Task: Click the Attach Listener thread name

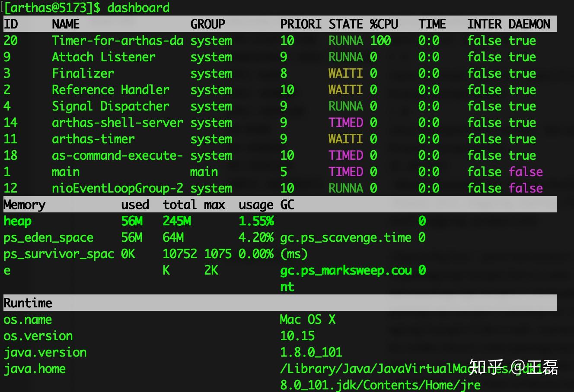Action: 103,57
